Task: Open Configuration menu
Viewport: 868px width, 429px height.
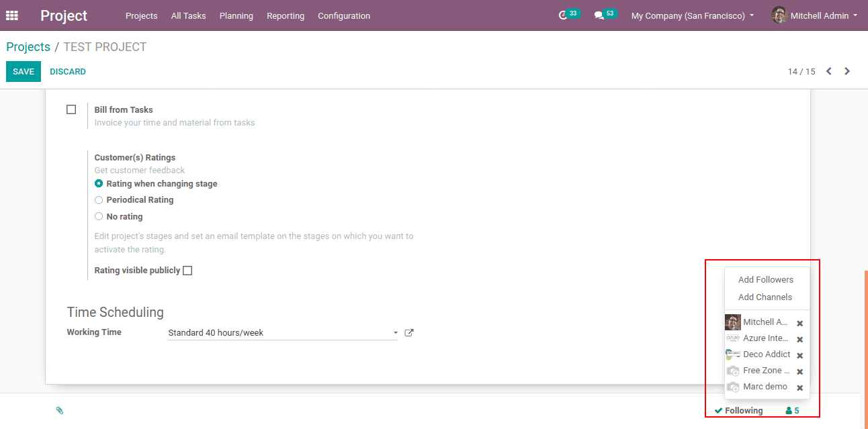Action: [x=344, y=15]
